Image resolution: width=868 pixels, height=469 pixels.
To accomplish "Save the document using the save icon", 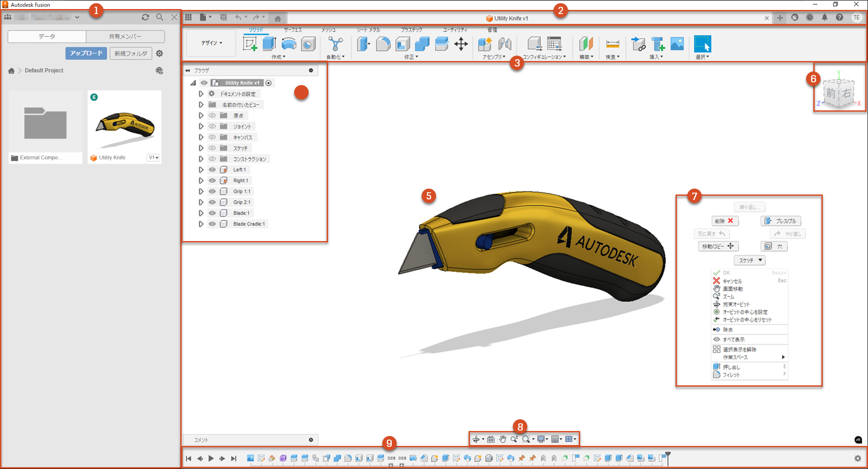I will coord(223,17).
